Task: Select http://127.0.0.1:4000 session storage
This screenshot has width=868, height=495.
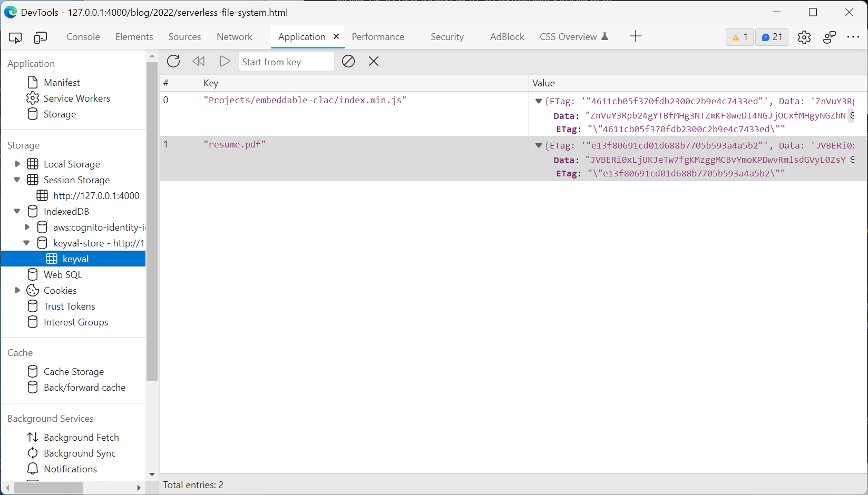Action: pyautogui.click(x=96, y=196)
